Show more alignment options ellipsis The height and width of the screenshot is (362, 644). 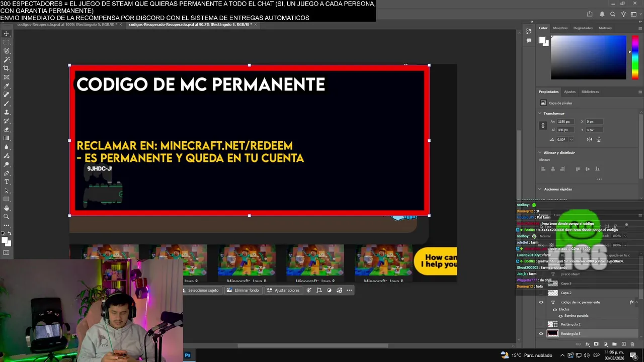[599, 179]
